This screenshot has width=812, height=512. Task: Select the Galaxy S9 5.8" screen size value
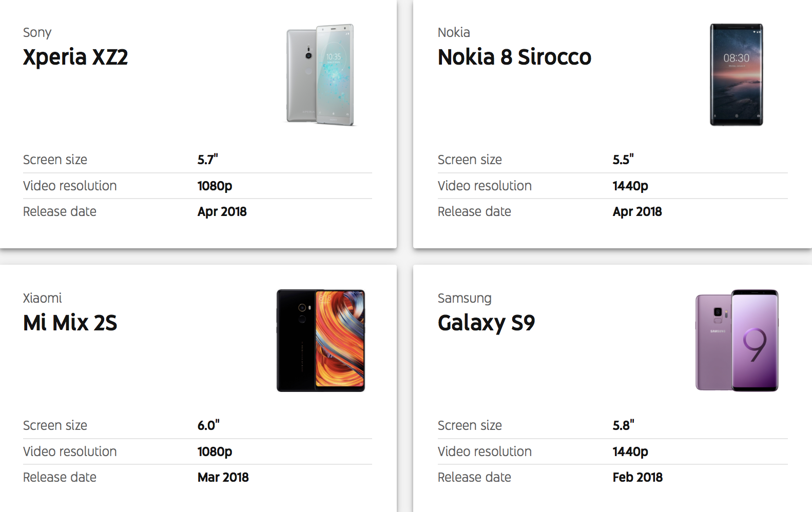coord(624,425)
